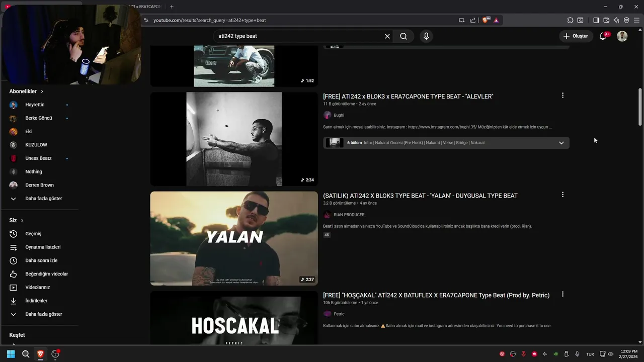Open a new browser tab with plus

coord(172,7)
